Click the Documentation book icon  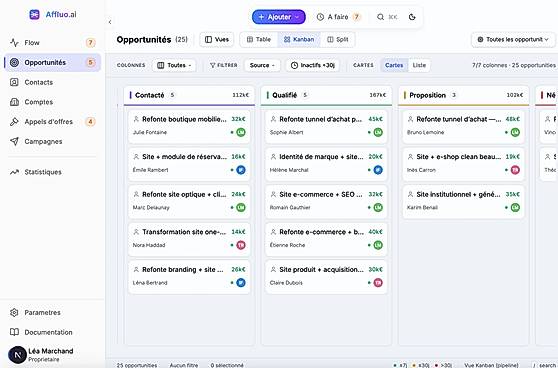[14, 332]
